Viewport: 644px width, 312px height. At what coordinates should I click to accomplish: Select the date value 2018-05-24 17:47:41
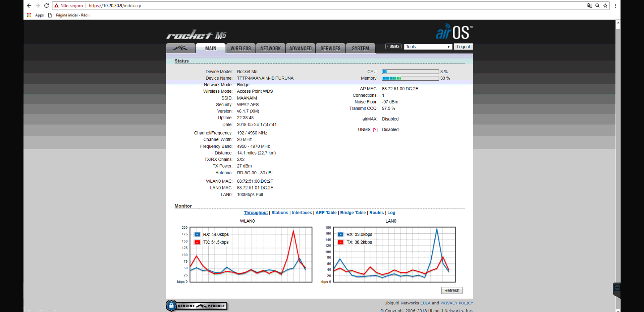pyautogui.click(x=257, y=125)
